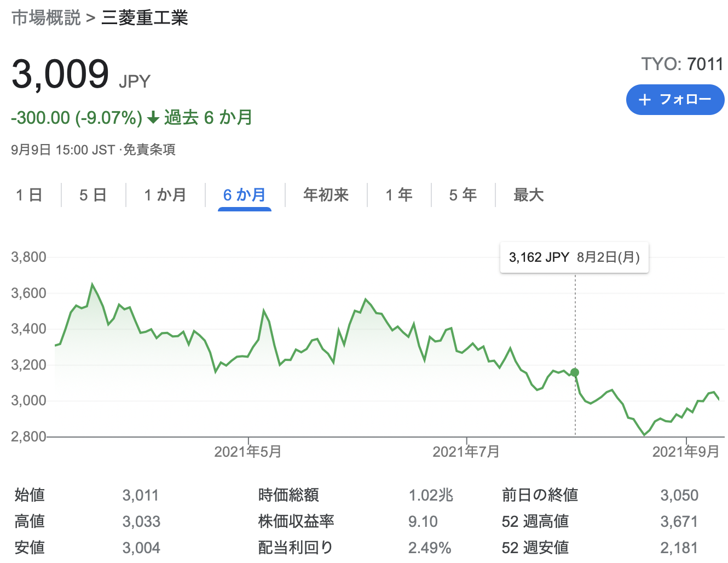Open the 免責条項 disclaimer link

point(149,150)
